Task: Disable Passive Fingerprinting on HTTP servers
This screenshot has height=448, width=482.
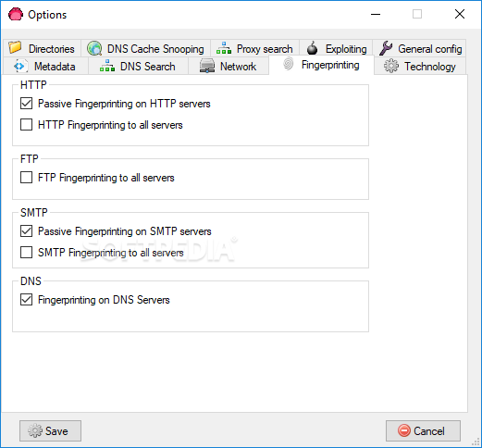Action: click(26, 104)
